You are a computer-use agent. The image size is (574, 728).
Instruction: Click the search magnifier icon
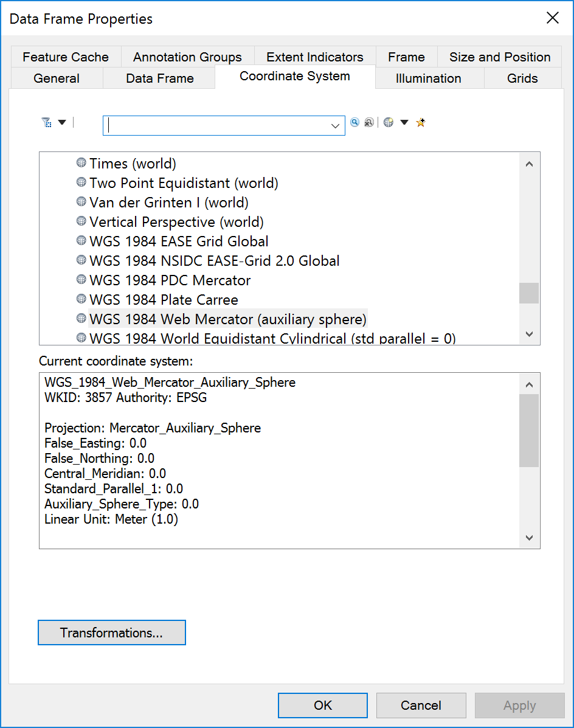[354, 122]
